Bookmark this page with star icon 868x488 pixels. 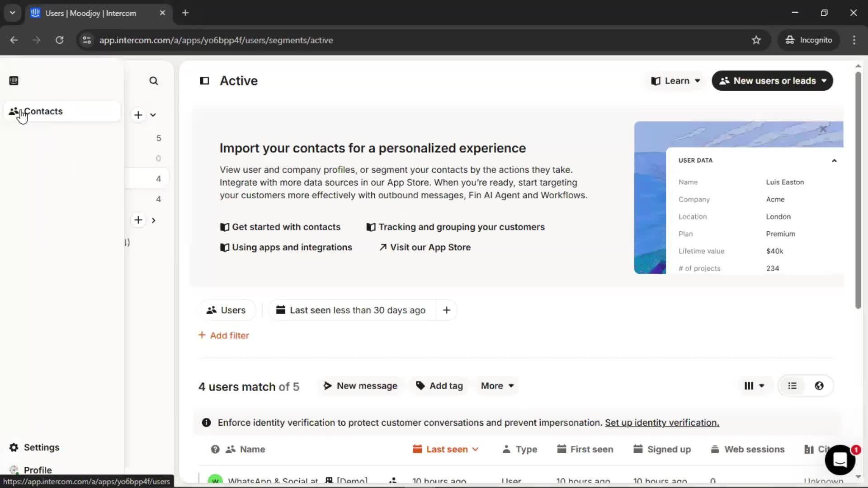(756, 40)
